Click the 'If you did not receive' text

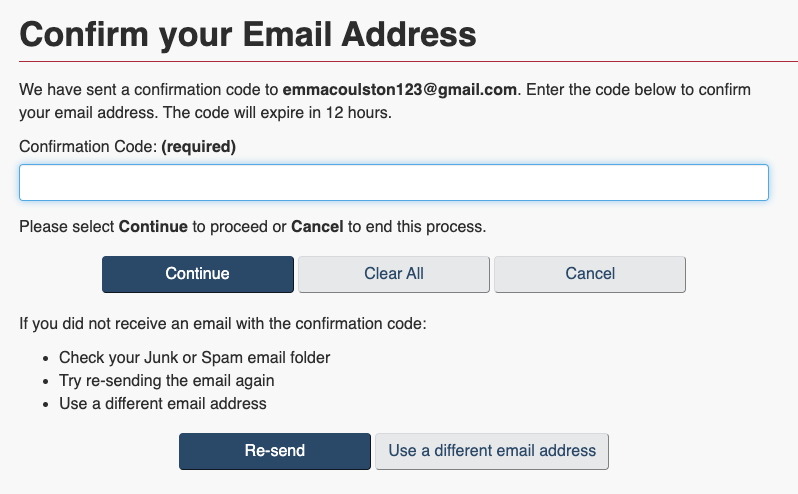tap(222, 324)
